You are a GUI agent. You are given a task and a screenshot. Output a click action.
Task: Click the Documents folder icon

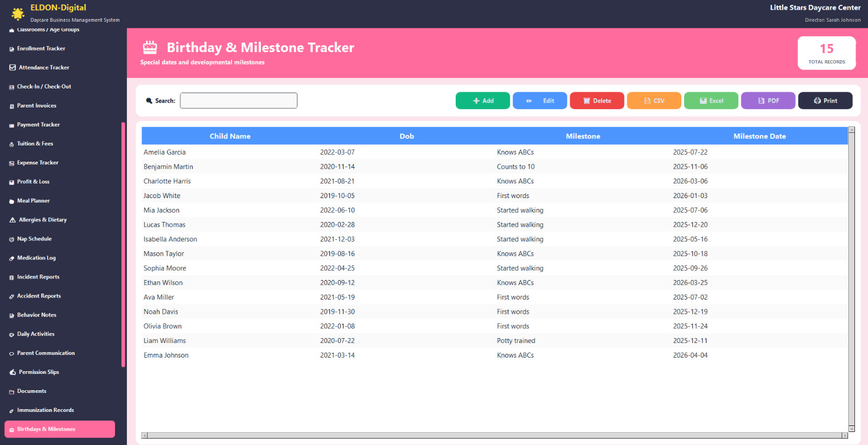[11, 391]
